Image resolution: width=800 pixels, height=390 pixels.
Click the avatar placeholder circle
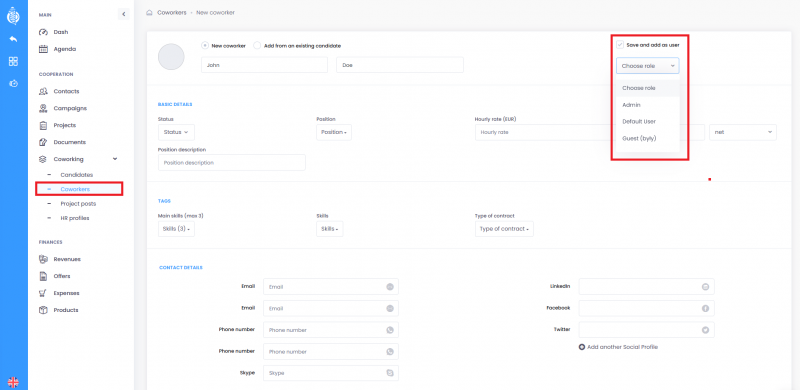coord(171,57)
